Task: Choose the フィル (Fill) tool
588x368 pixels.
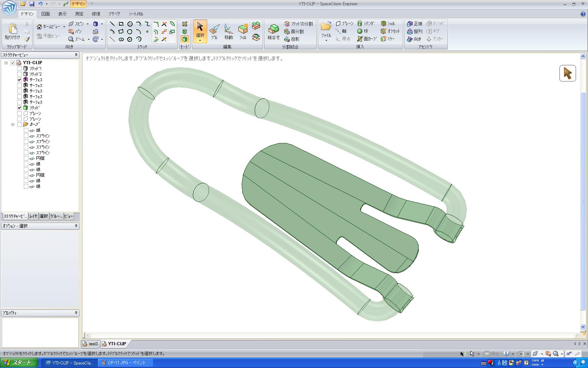Action: [x=243, y=32]
